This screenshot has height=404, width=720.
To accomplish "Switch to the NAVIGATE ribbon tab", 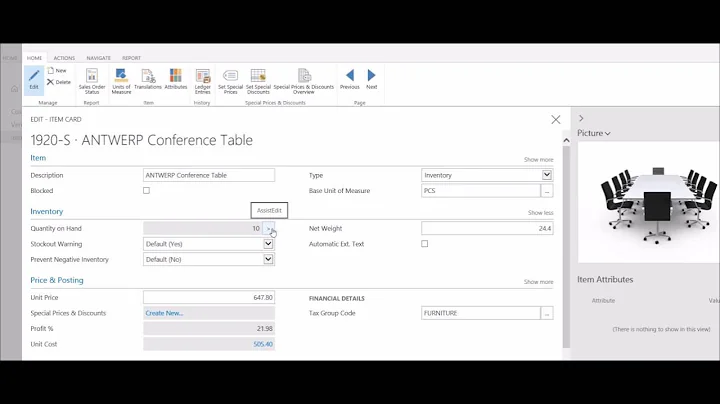I will tap(99, 58).
